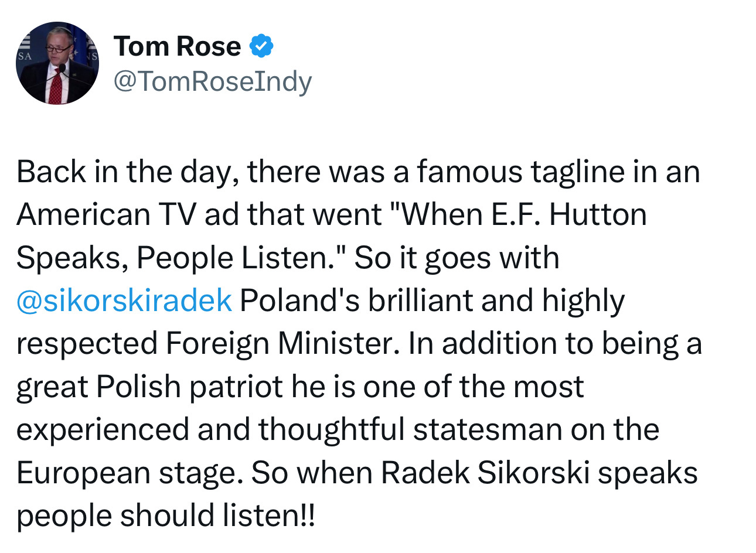Click Tom Rose's profile avatar photo
This screenshot has width=756, height=553.
pos(57,63)
